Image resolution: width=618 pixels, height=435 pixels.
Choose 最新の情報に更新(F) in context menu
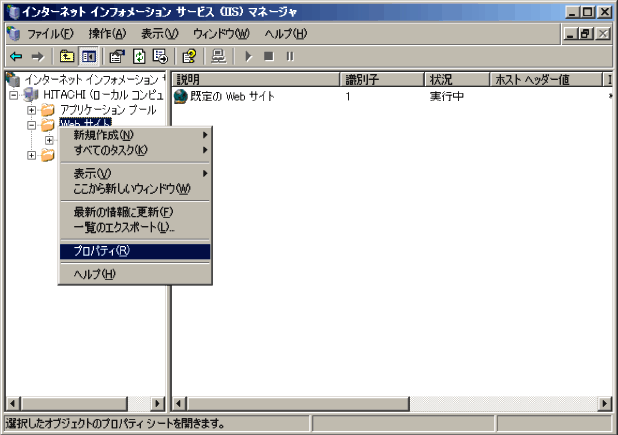point(135,212)
